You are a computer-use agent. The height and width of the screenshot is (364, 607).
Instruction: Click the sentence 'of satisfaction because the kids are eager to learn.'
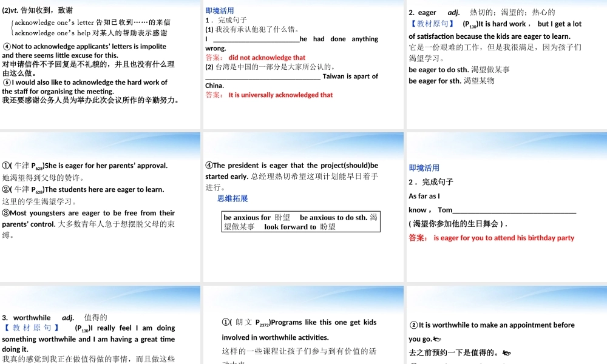tap(489, 36)
